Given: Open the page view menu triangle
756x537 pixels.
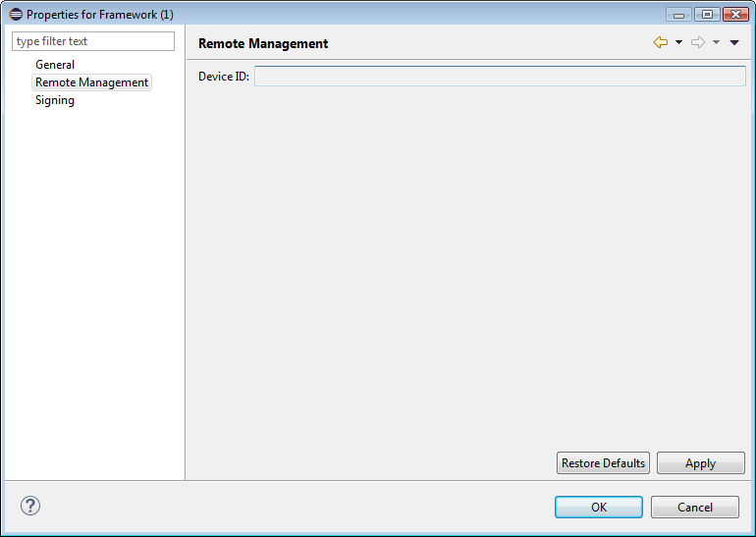Looking at the screenshot, I should [x=734, y=43].
